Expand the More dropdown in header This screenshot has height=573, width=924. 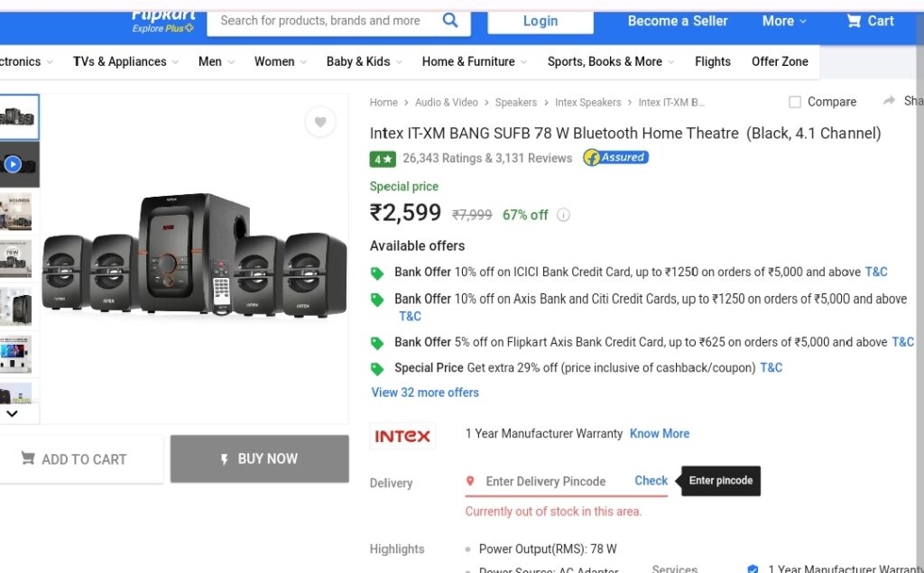tap(784, 22)
